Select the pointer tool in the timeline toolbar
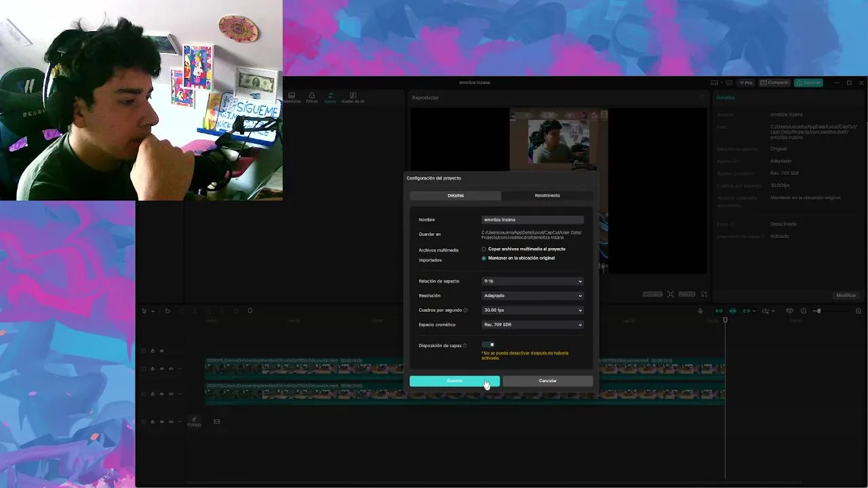The image size is (868, 488). [144, 311]
